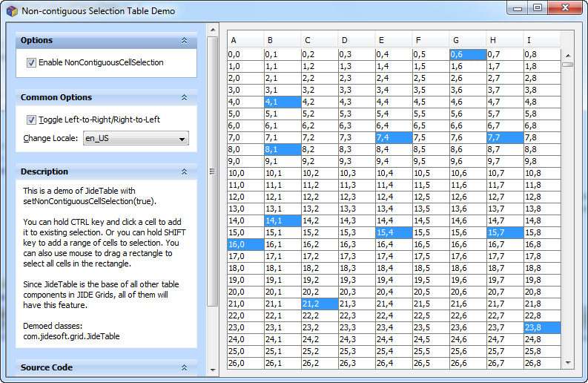Click cell 26,3
588x383 pixels.
357,364
